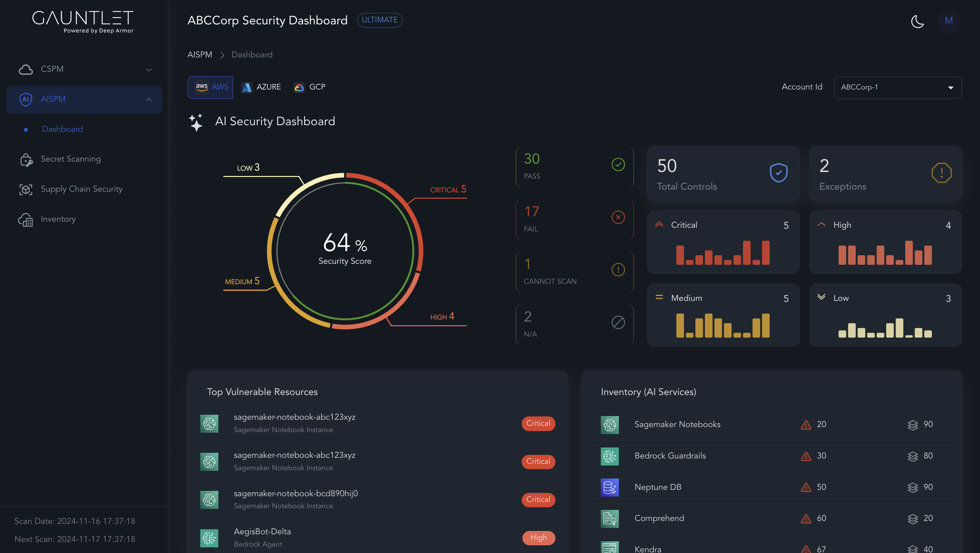The image size is (980, 553).
Task: Click the ULTIMATE plan badge
Action: click(379, 20)
